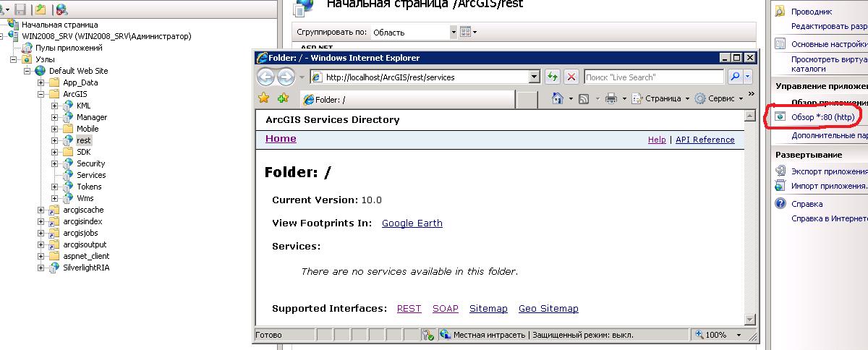This screenshot has width=868, height=350.
Task: Click the disconnect server toolbar icon
Action: pos(61,9)
